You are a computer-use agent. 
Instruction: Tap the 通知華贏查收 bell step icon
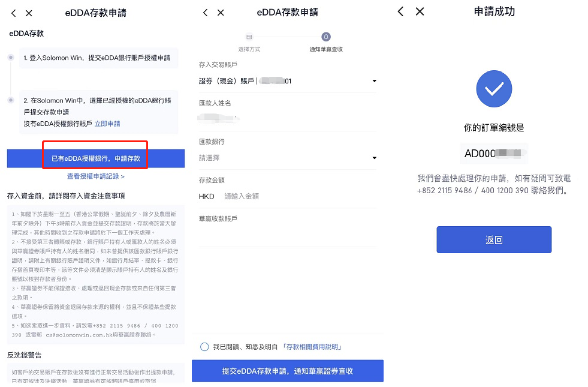326,37
